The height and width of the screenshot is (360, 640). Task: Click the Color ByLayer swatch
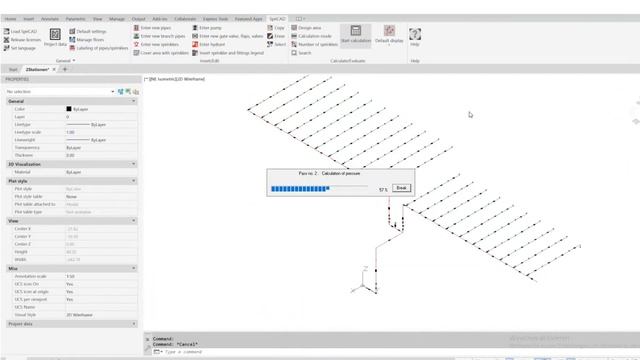coord(69,109)
